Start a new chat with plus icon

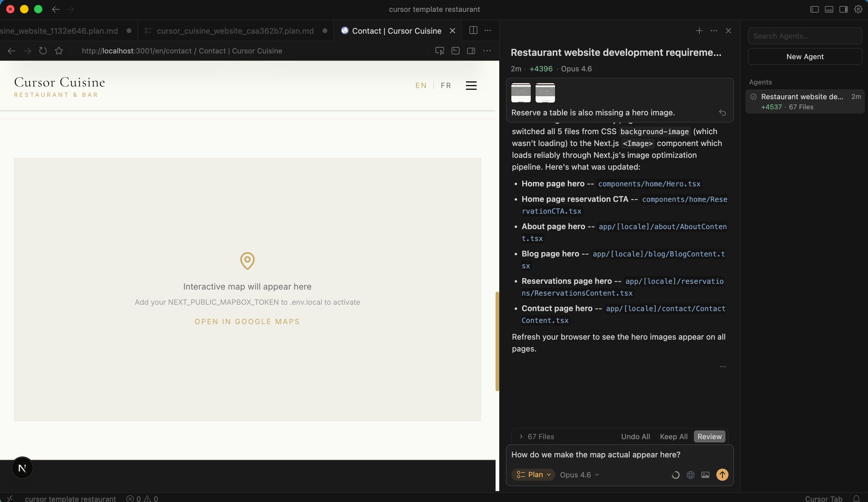pos(699,31)
